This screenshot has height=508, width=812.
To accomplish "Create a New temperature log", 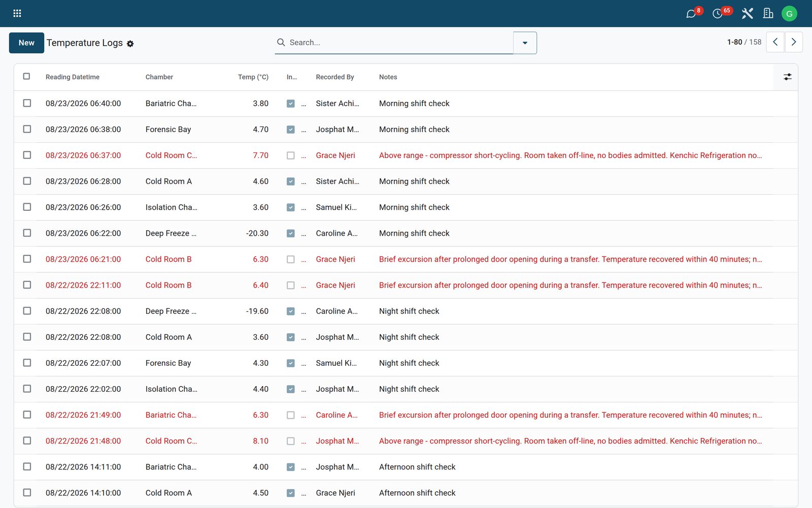I will click(x=26, y=43).
